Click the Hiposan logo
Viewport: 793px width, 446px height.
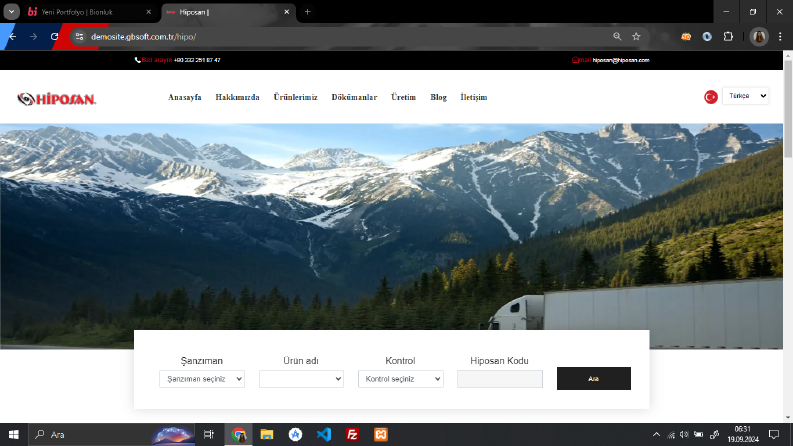56,99
